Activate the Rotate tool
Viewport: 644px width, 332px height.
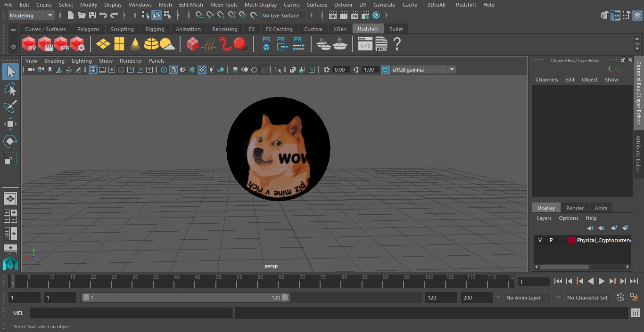[10, 141]
